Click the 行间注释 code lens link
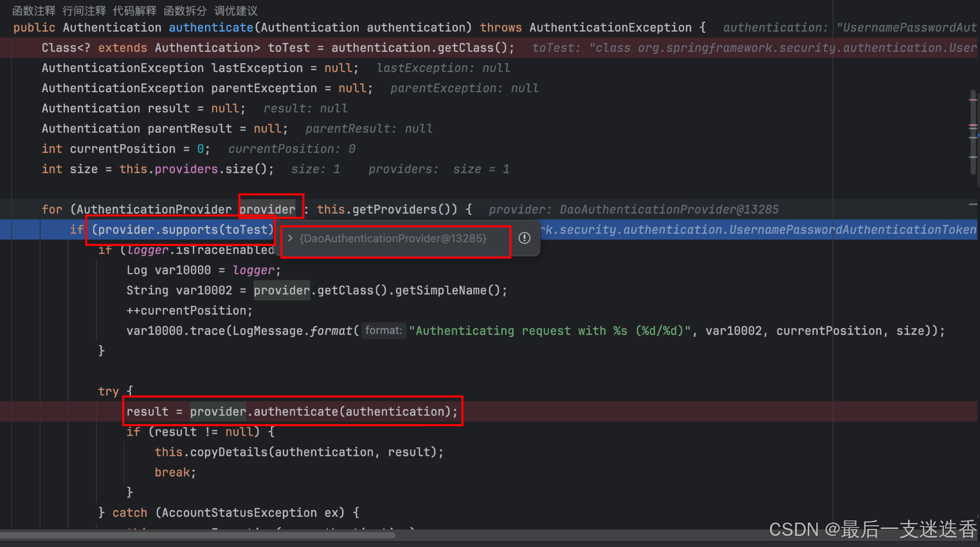This screenshot has height=547, width=980. point(84,11)
